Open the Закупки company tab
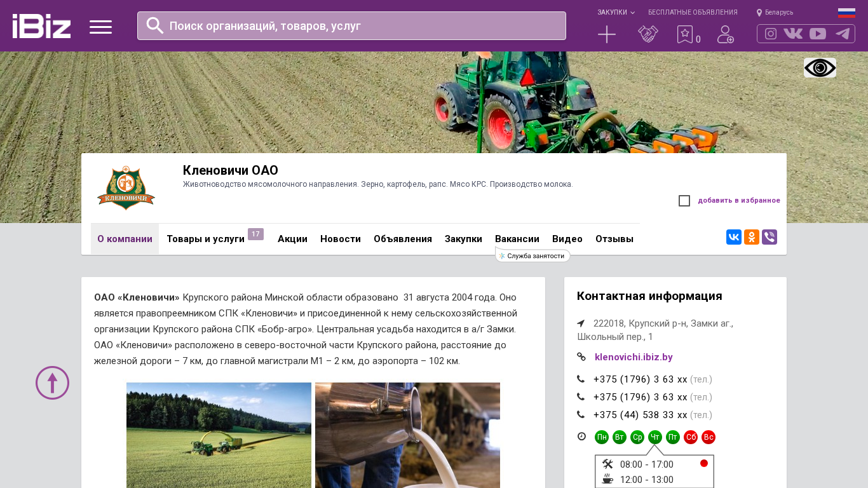This screenshot has height=488, width=868. [463, 239]
